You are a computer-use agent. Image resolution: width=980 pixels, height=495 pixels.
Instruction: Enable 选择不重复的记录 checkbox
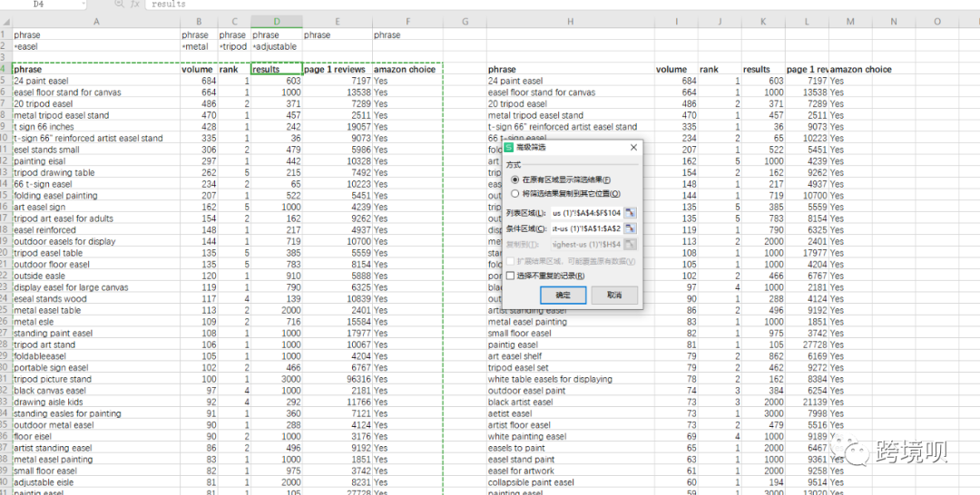click(x=511, y=276)
